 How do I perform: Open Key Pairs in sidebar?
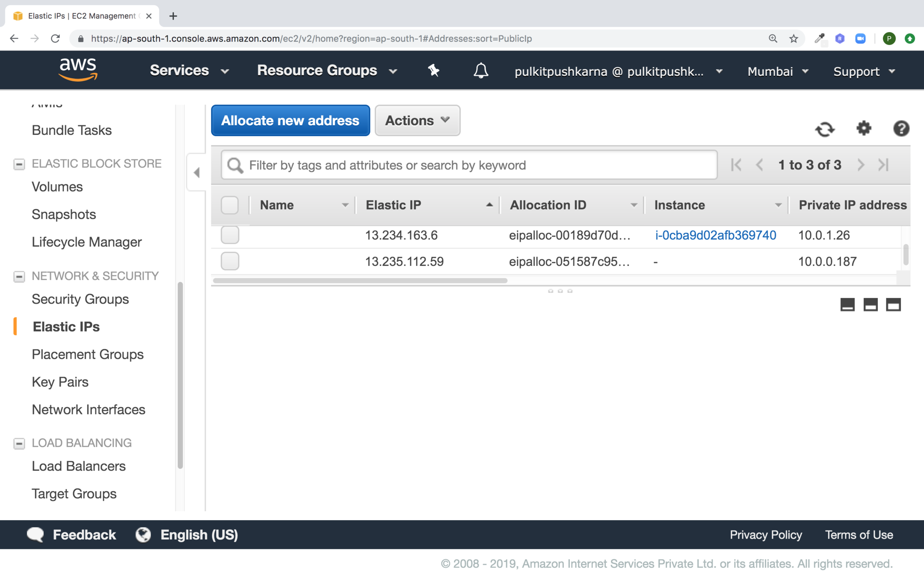[60, 382]
